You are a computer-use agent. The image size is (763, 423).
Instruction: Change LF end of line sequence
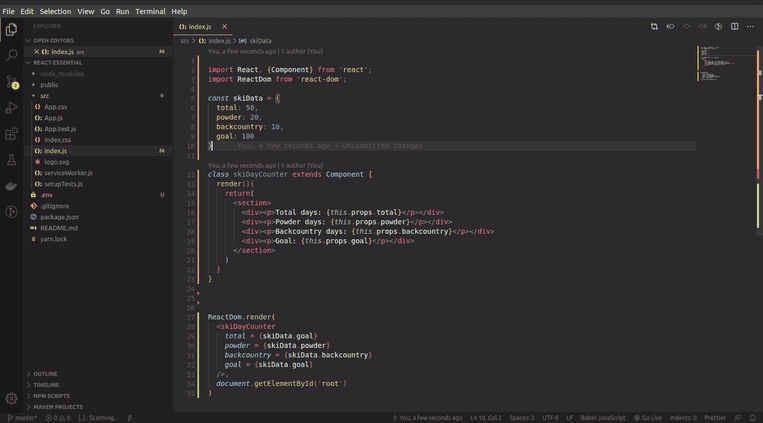tap(569, 418)
